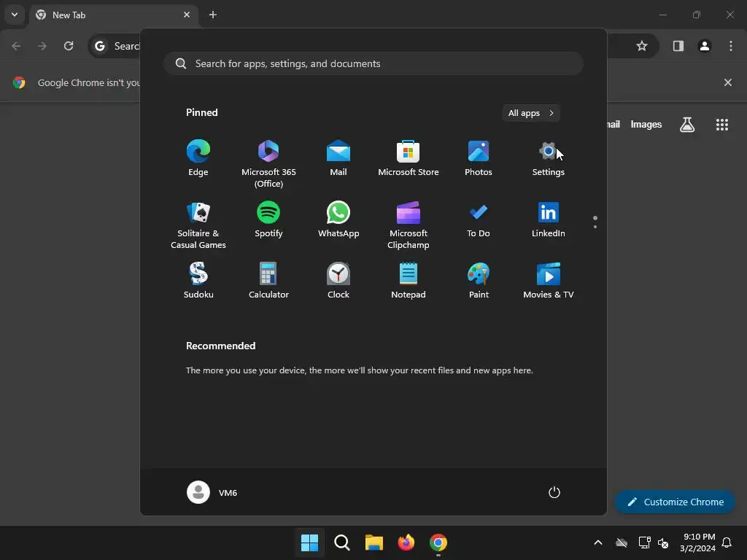The image size is (747, 560).
Task: Open the To Do app
Action: click(479, 220)
